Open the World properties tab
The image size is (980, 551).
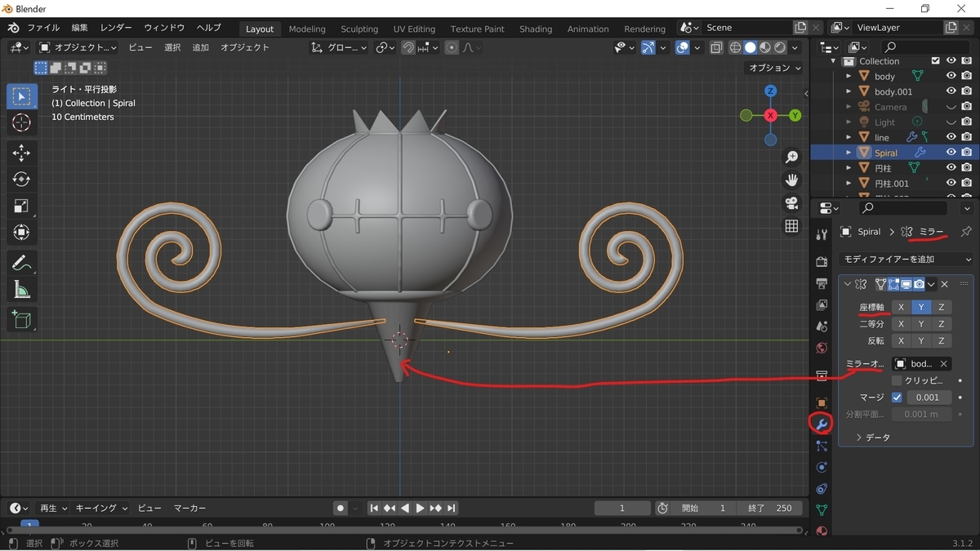822,349
